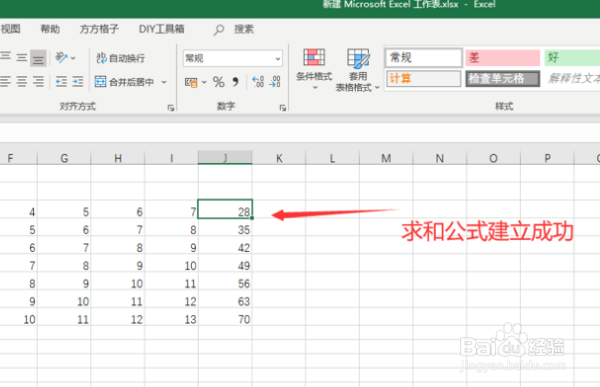Screen dimensions: 600x387
Task: Select the cell containing 56
Action: pos(225,281)
